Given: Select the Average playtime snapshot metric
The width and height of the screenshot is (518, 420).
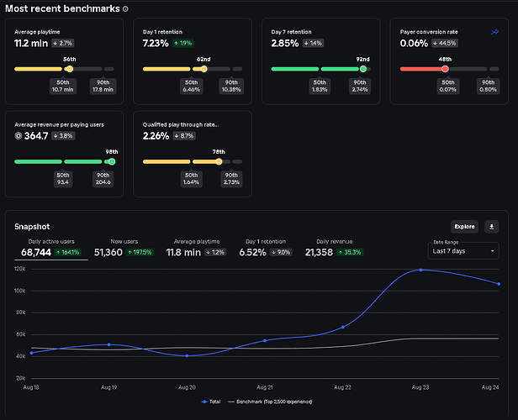Looking at the screenshot, I should click(196, 249).
